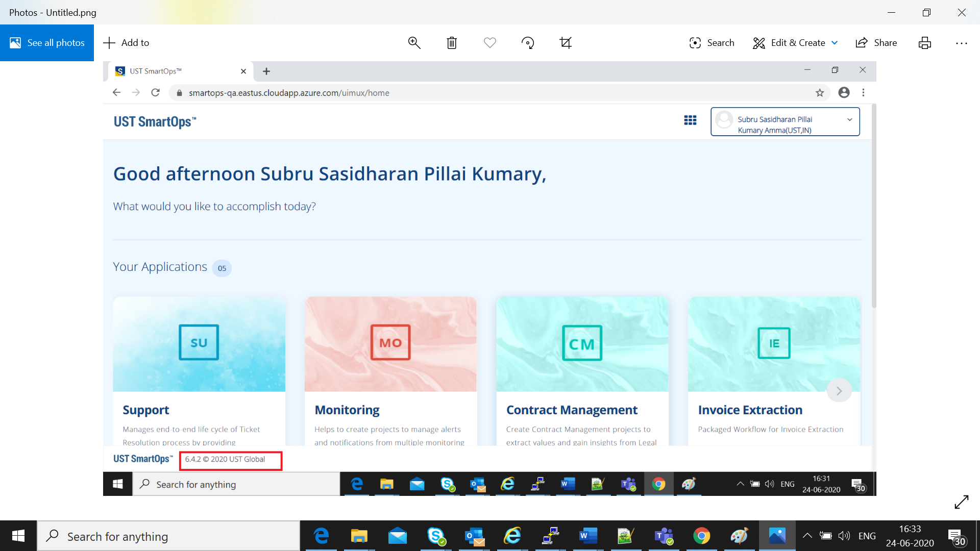Open Microsoft Edge from the taskbar
The width and height of the screenshot is (980, 551).
(322, 536)
